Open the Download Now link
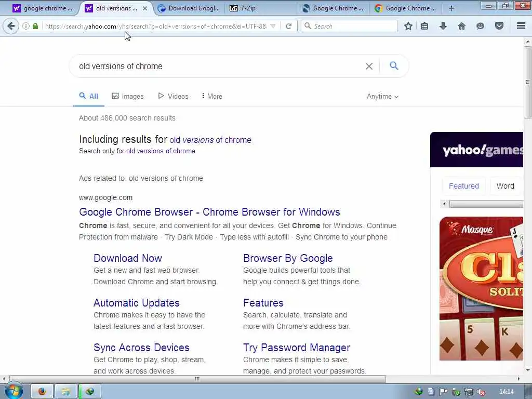 pos(128,258)
